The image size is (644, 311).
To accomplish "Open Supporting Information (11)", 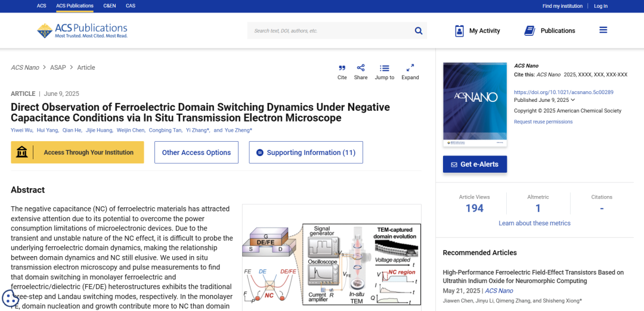I will (306, 153).
